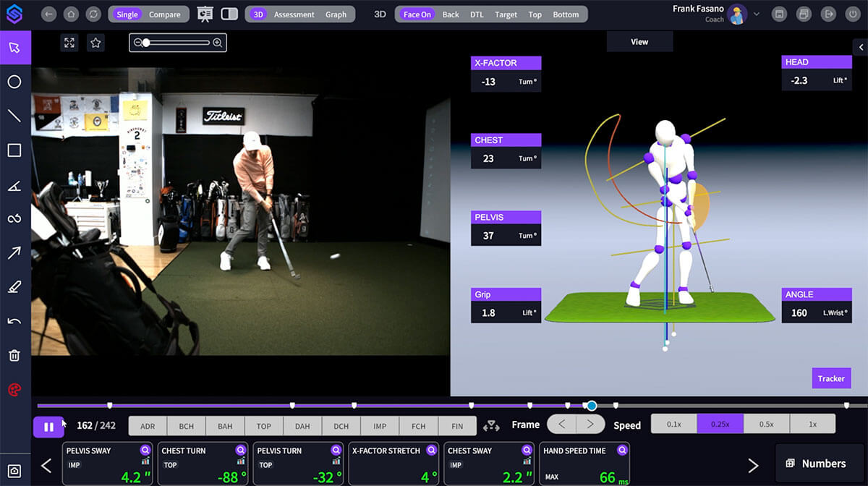
Task: Select the pen annotation tool
Action: coord(14,286)
